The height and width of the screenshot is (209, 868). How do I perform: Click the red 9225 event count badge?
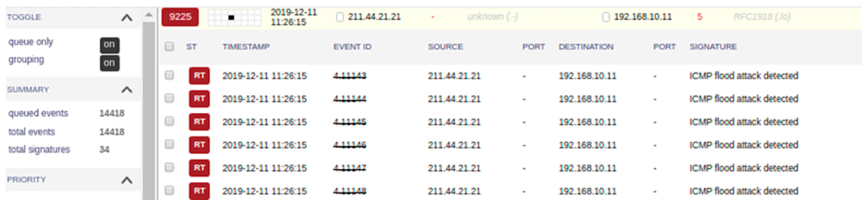tap(180, 17)
